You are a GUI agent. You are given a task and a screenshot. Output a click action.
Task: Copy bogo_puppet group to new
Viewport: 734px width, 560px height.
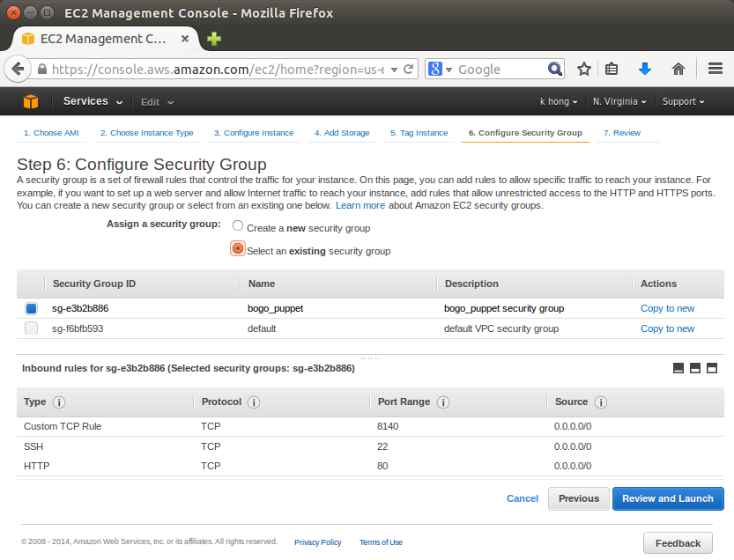pos(668,308)
